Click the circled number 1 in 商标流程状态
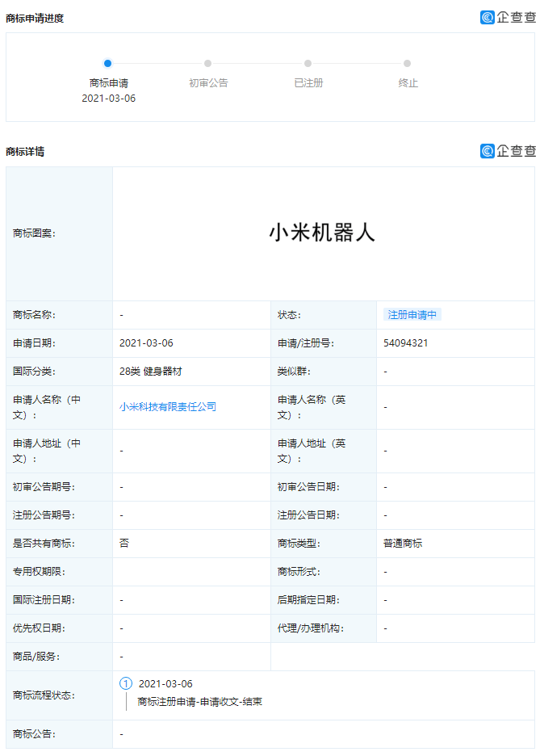540x756 pixels. click(x=126, y=683)
